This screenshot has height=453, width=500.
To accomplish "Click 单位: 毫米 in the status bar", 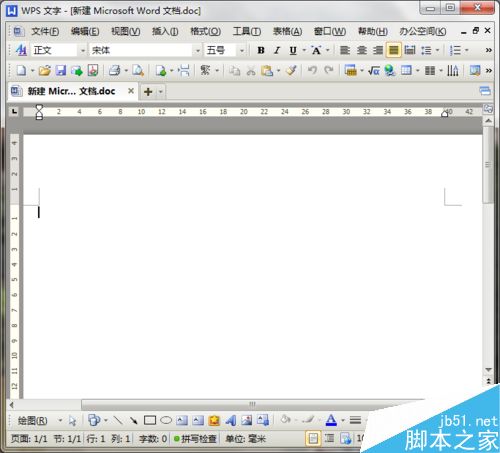I will [x=246, y=439].
